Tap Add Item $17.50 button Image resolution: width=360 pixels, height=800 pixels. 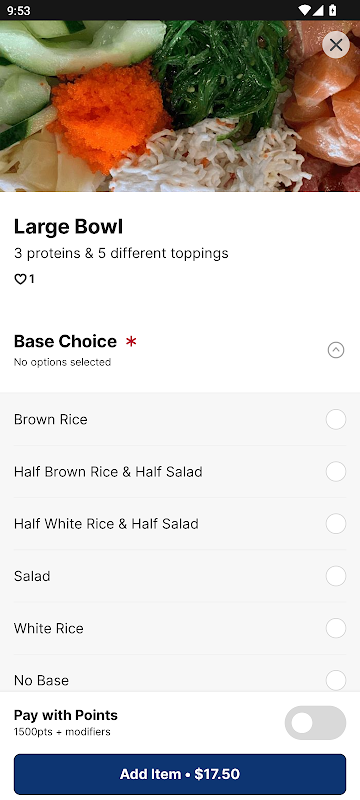coord(180,774)
